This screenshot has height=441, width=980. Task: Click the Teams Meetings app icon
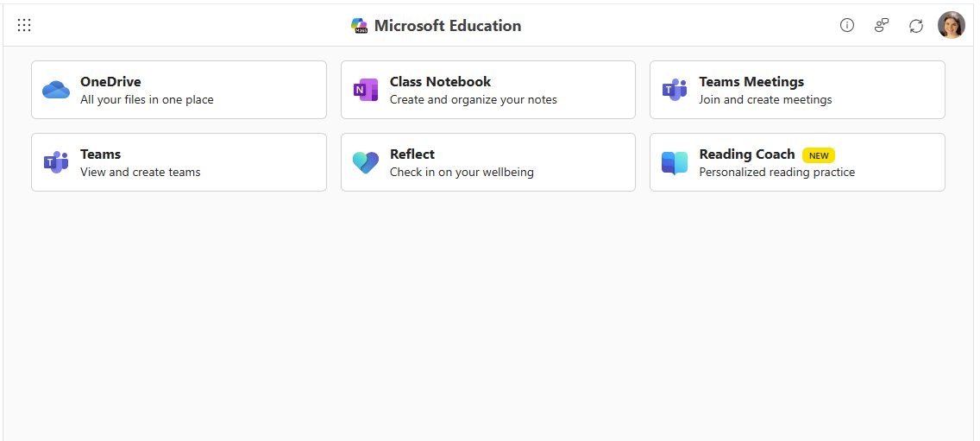click(x=675, y=90)
